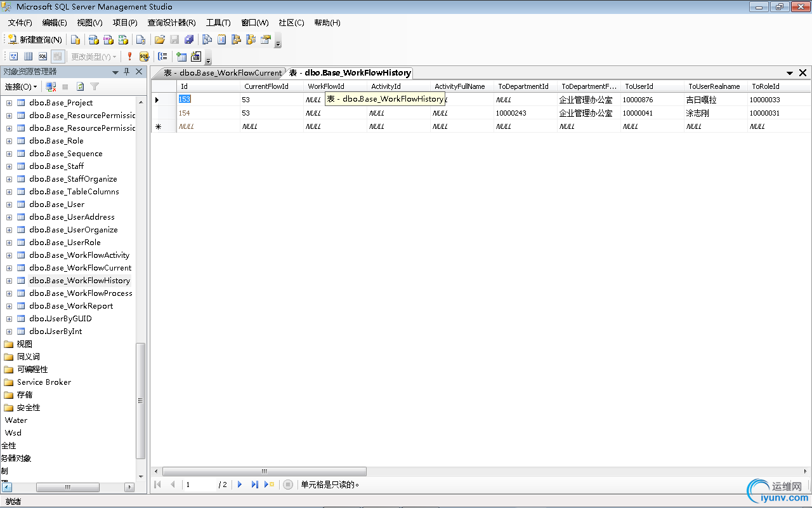The image size is (812, 508).
Task: Expand the dbo.UserByGUID table node
Action: pyautogui.click(x=9, y=319)
